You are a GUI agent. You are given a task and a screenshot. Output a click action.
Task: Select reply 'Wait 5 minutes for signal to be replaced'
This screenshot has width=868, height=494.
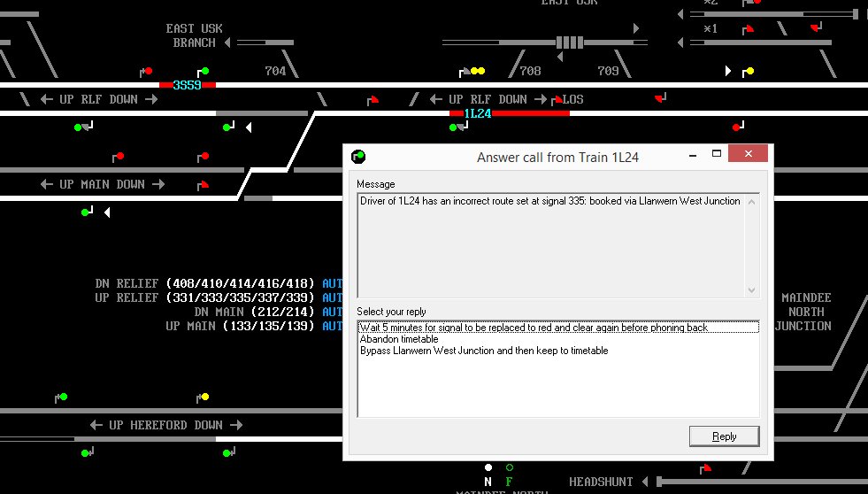(558, 328)
